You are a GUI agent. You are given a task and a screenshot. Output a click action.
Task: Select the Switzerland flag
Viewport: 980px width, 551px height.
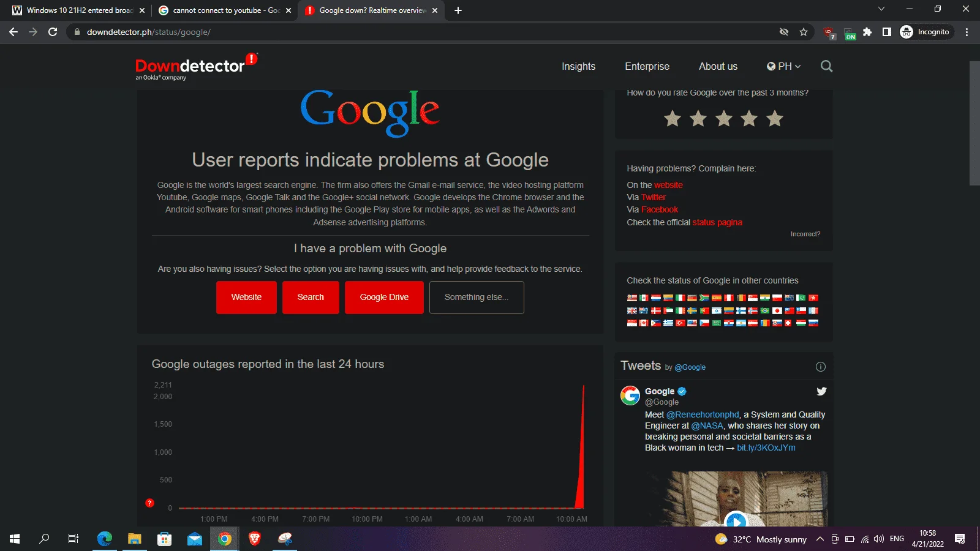coord(789,323)
